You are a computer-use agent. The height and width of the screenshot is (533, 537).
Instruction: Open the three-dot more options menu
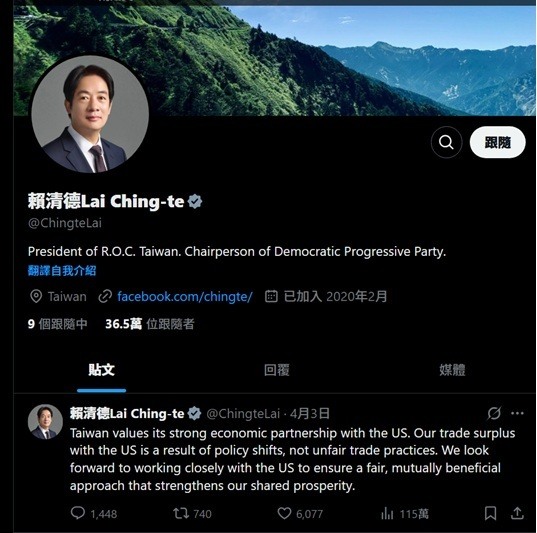[x=517, y=413]
